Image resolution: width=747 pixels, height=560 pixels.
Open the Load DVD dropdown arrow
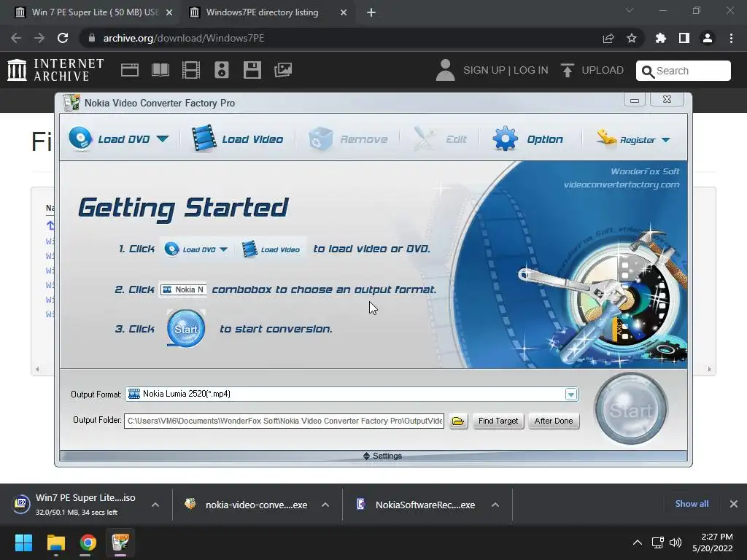163,139
